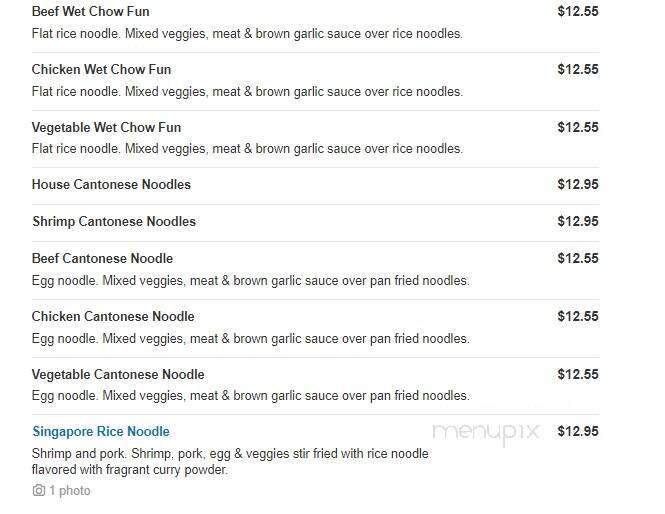Click the Singapore Rice Noodle price
Image resolution: width=665 pixels, height=514 pixels.
point(578,432)
